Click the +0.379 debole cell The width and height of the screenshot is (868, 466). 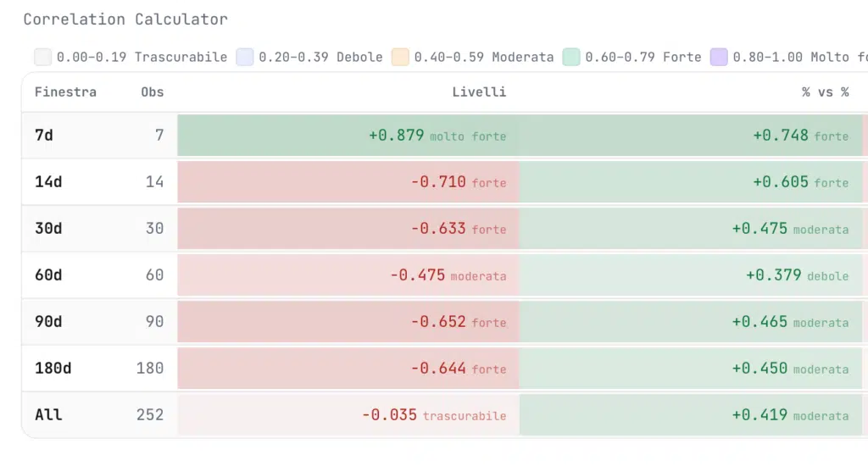click(691, 275)
